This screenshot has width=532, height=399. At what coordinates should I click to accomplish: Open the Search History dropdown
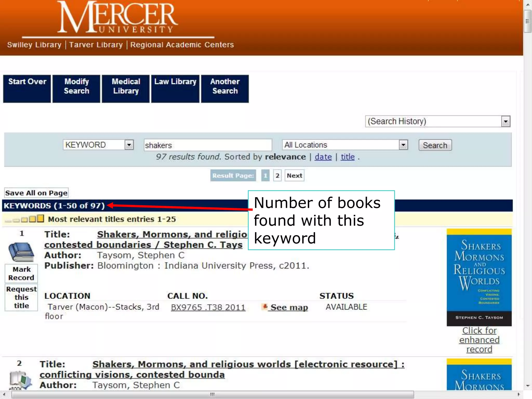click(438, 121)
